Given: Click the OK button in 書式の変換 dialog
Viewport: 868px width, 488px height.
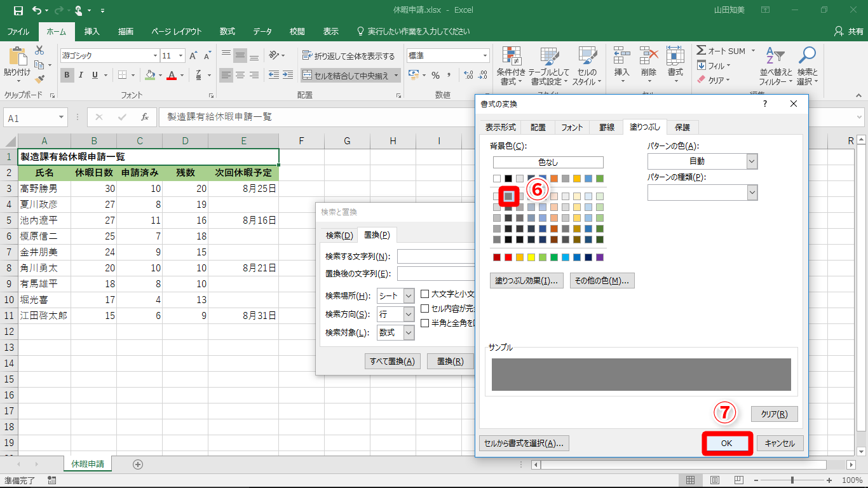Looking at the screenshot, I should (727, 444).
